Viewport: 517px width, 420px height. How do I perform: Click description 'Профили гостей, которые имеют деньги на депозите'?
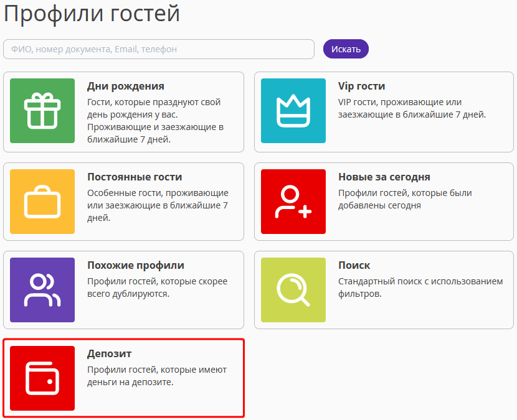pyautogui.click(x=156, y=376)
